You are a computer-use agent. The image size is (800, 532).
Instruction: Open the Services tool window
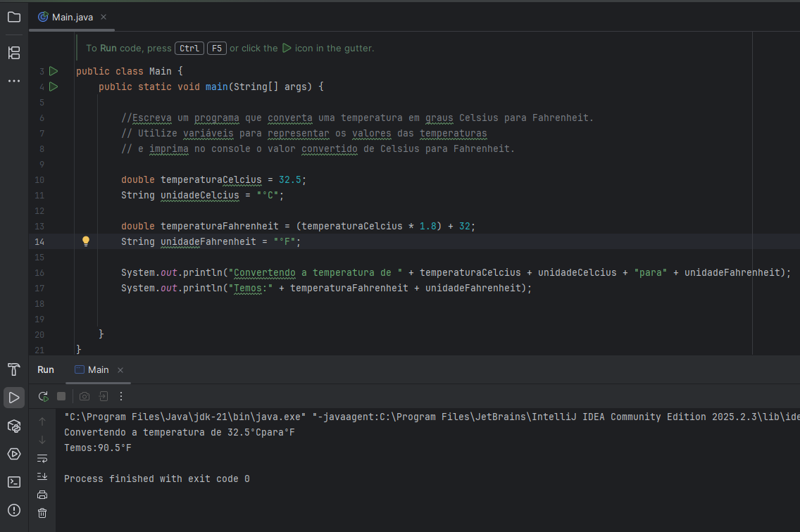pyautogui.click(x=14, y=454)
